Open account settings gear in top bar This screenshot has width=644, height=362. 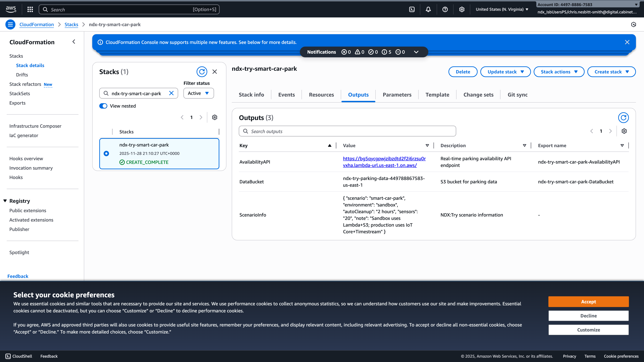pyautogui.click(x=462, y=9)
